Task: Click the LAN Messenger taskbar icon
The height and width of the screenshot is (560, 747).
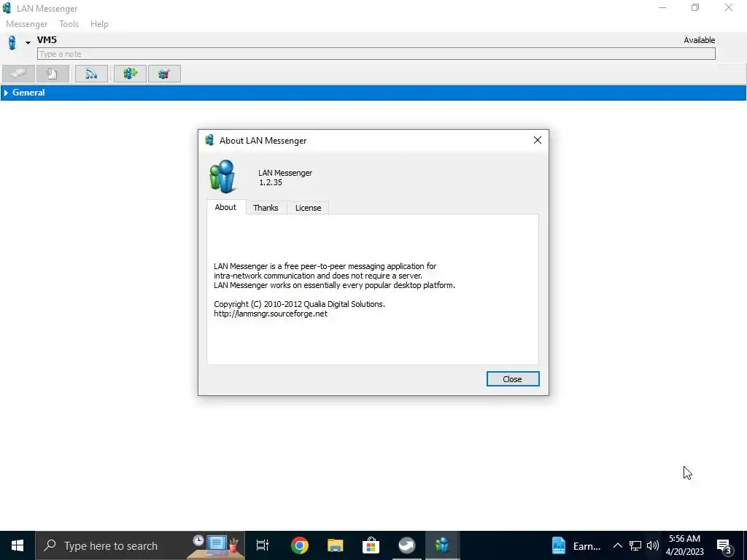Action: pyautogui.click(x=442, y=545)
